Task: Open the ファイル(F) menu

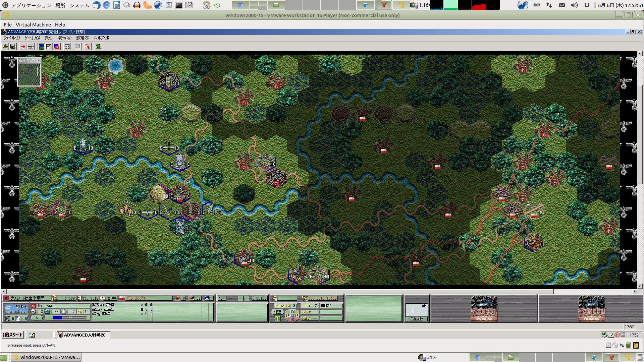Action: tap(12, 38)
